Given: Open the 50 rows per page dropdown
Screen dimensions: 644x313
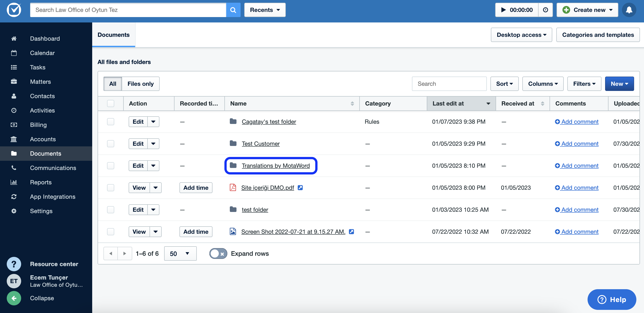Looking at the screenshot, I should click(180, 253).
